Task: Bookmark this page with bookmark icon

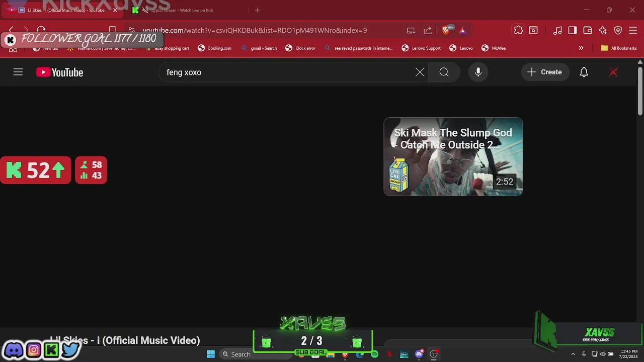Action: [x=113, y=30]
